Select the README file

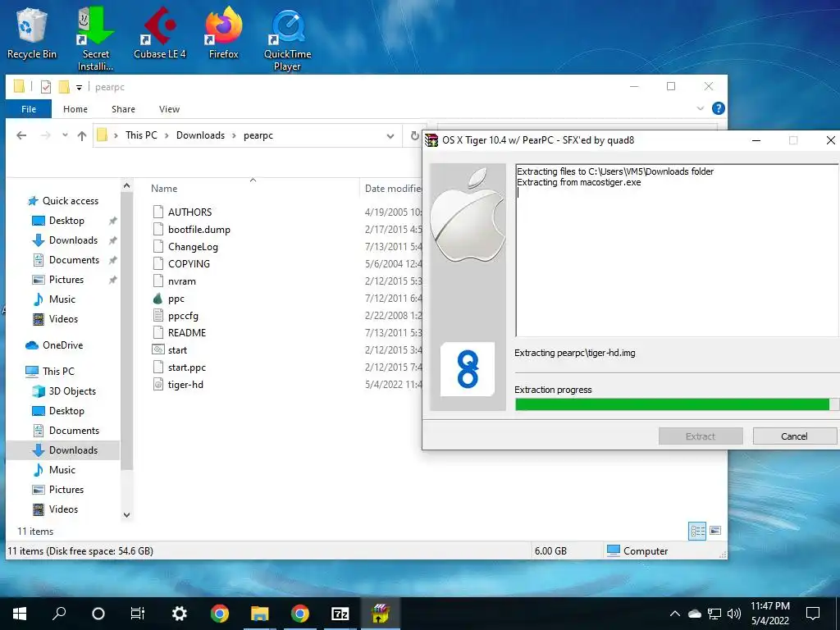[x=186, y=333]
